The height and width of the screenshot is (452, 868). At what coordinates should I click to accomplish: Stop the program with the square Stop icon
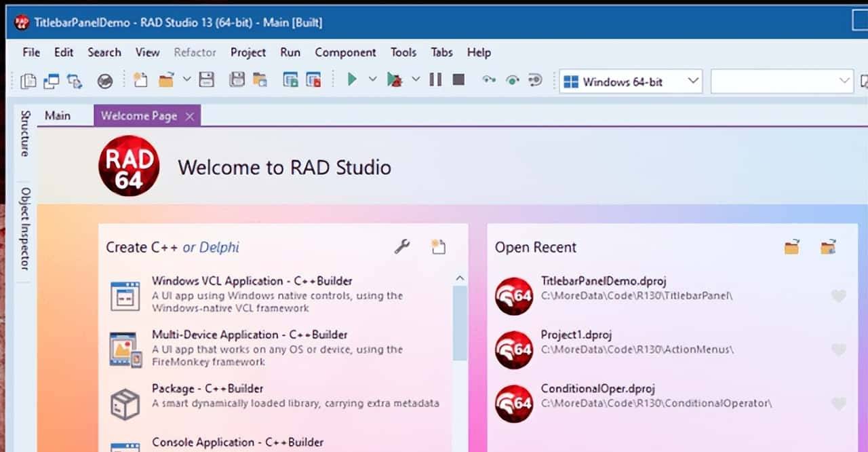tap(458, 80)
